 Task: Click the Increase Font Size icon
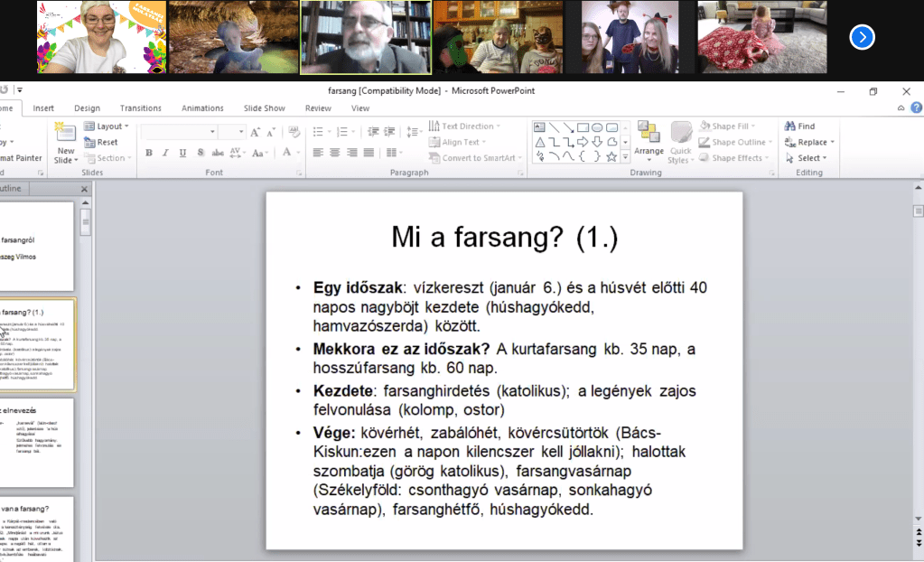pos(256,132)
